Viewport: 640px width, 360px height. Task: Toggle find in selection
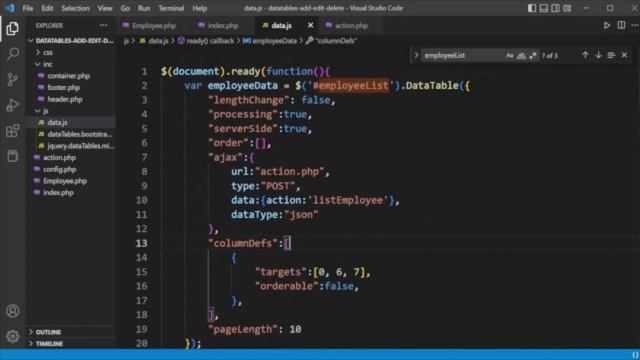tap(611, 55)
